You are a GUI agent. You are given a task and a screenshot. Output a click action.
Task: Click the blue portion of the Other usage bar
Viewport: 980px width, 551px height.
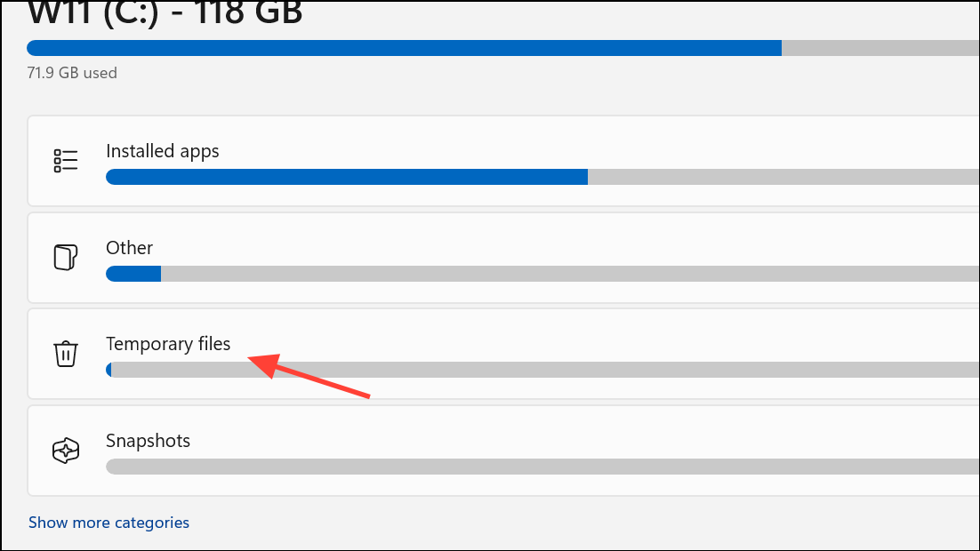click(x=133, y=274)
